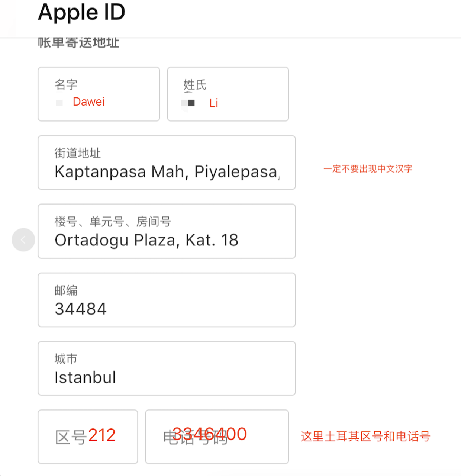Select the 楼号、单元号、房间号 input field

[167, 231]
